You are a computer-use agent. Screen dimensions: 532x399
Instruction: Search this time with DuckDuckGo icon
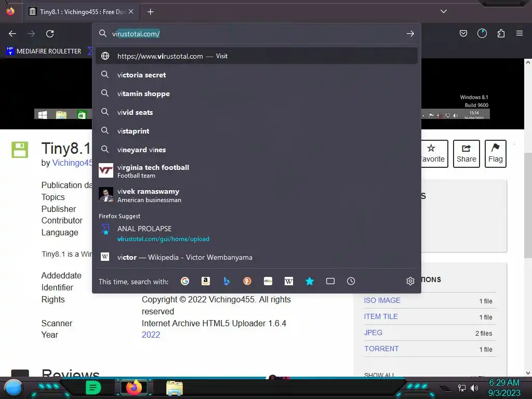pos(247,281)
